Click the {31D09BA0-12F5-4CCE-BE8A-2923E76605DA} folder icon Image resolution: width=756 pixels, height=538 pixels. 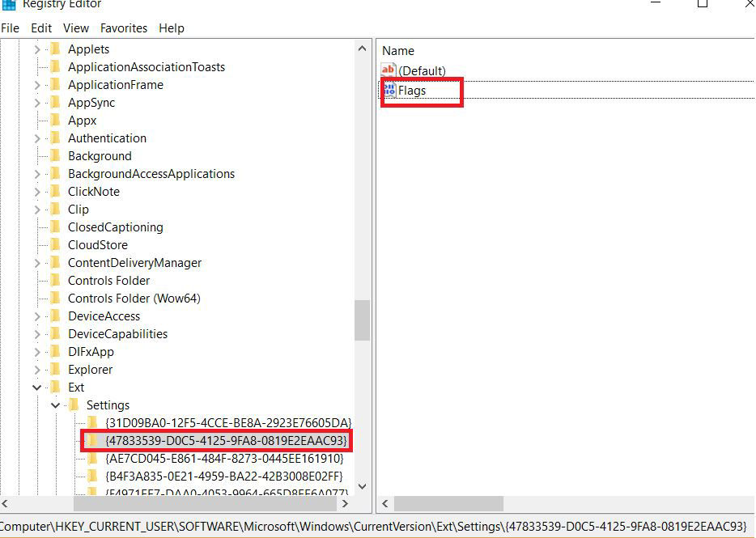click(x=92, y=423)
